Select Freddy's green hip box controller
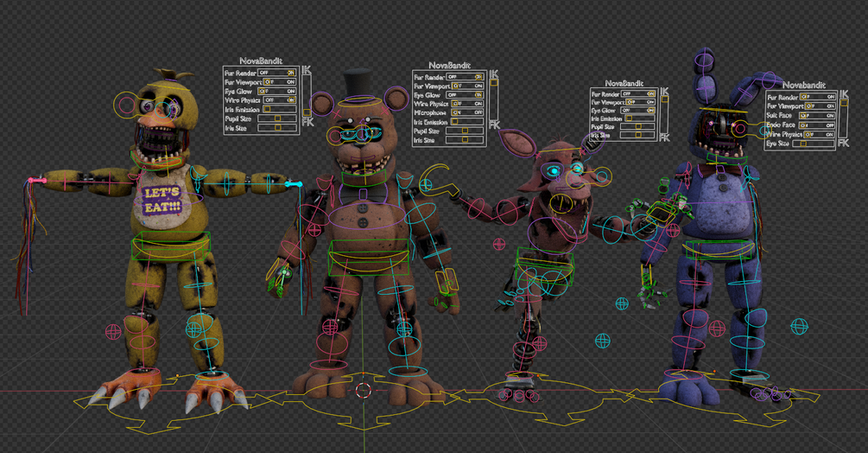This screenshot has width=868, height=453. [x=370, y=258]
